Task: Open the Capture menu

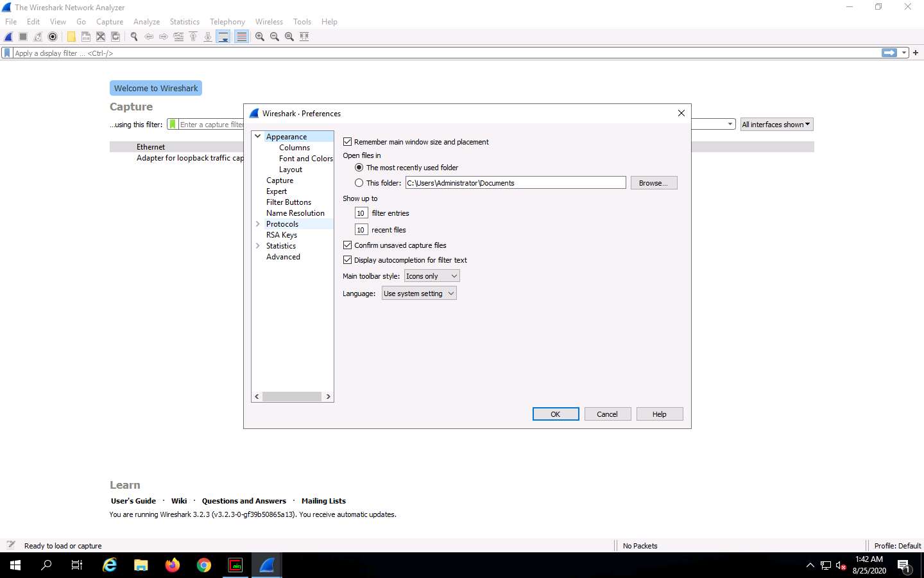Action: point(110,22)
